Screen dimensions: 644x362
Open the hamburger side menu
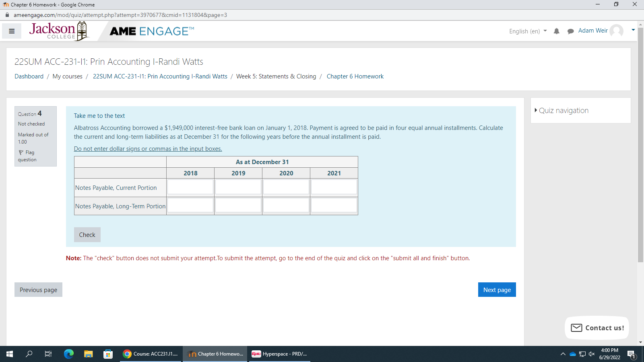(12, 31)
